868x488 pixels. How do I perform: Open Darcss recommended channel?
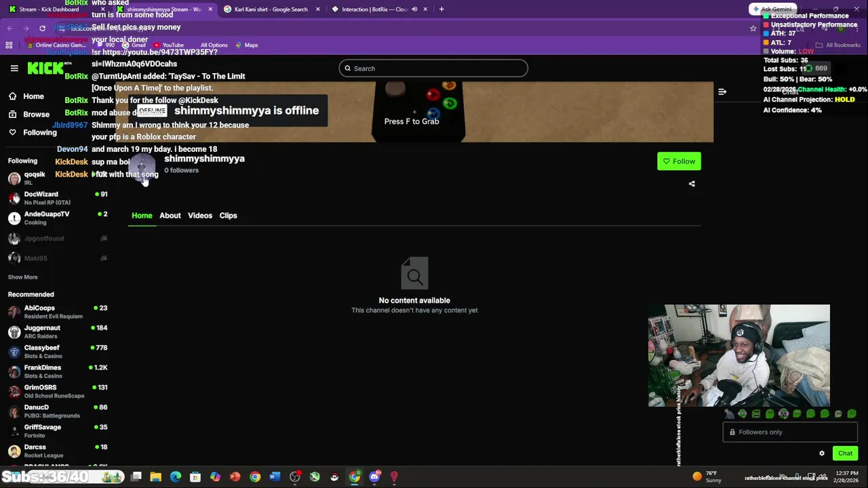point(58,451)
